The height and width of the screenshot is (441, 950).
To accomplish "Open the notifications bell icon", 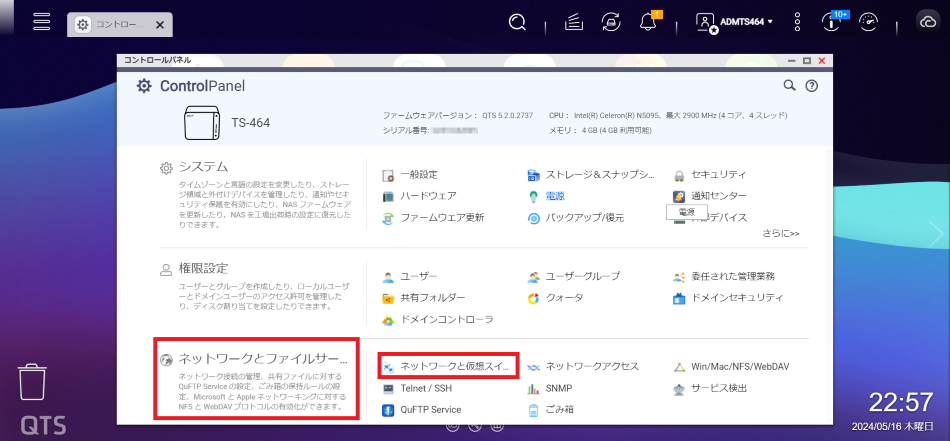I will pyautogui.click(x=648, y=23).
